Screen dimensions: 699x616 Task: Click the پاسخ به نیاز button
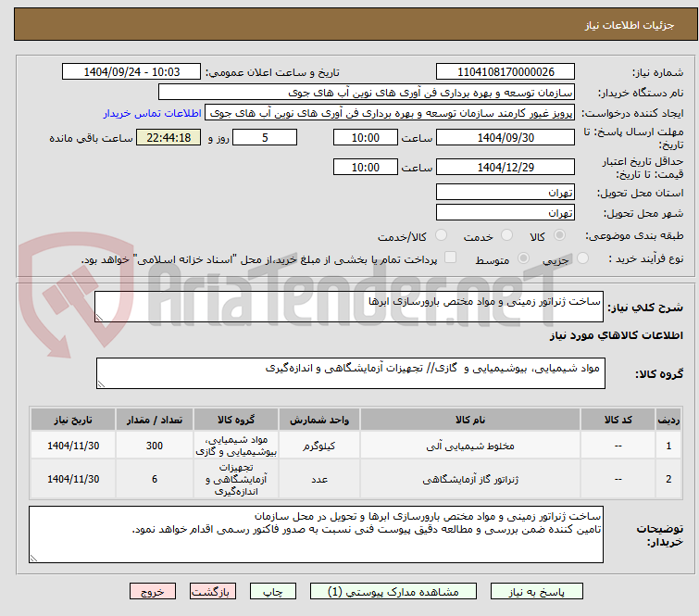pos(536,592)
